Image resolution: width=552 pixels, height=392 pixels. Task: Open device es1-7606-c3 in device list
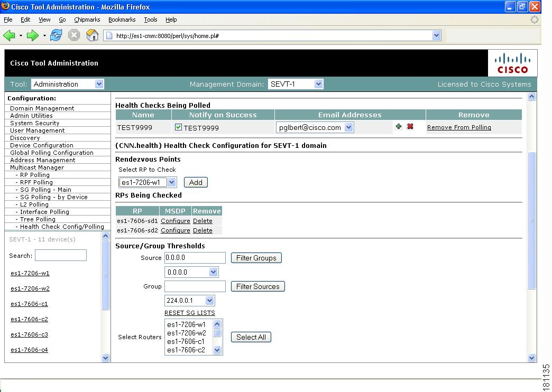coord(29,334)
